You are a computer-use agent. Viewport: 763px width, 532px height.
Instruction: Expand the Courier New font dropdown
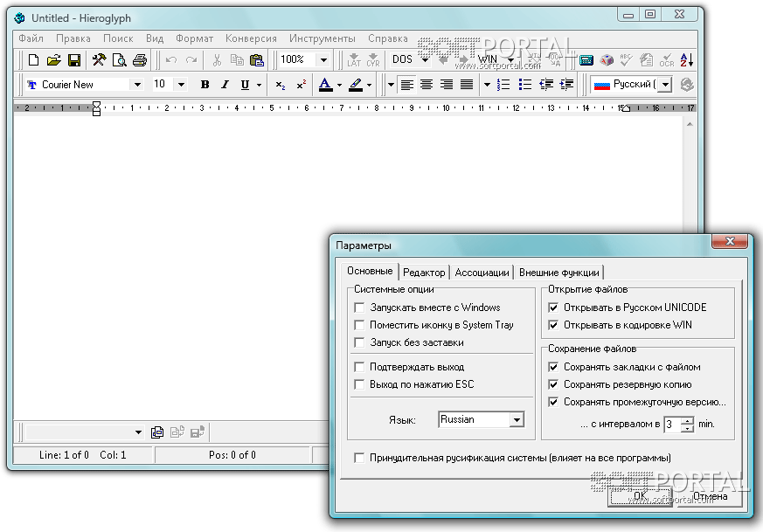137,85
